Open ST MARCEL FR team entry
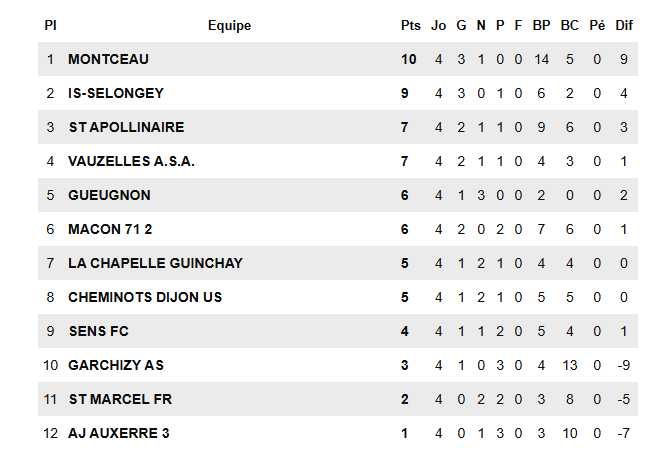This screenshot has height=456, width=667. [120, 399]
